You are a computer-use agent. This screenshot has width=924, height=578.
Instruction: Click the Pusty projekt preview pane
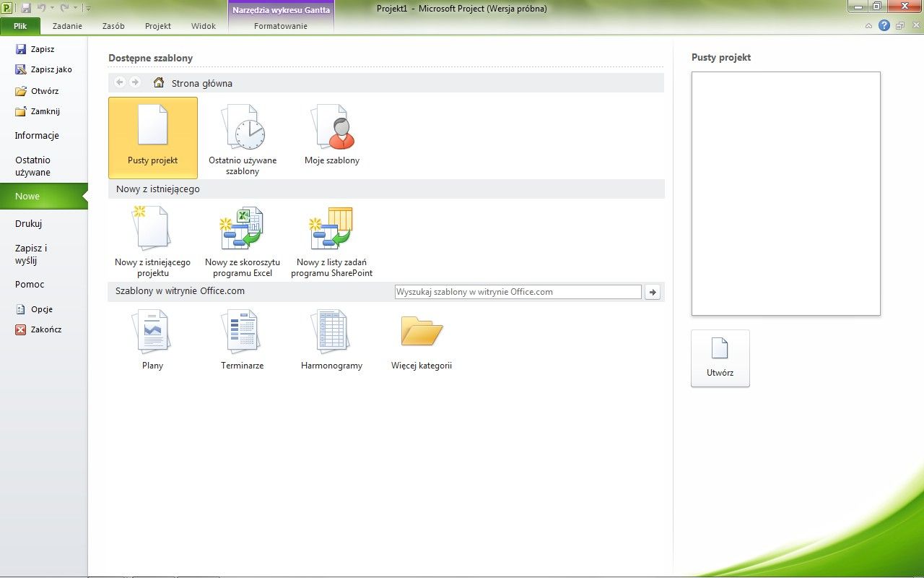pyautogui.click(x=786, y=194)
